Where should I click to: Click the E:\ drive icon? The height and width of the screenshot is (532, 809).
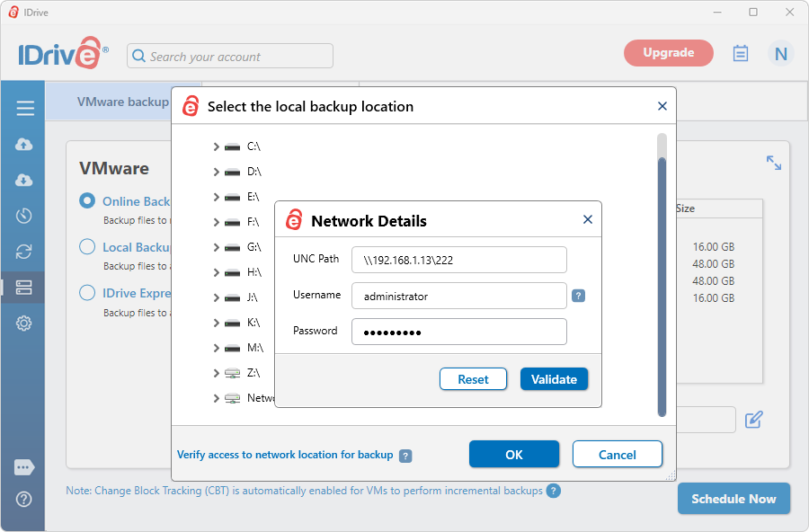click(232, 197)
